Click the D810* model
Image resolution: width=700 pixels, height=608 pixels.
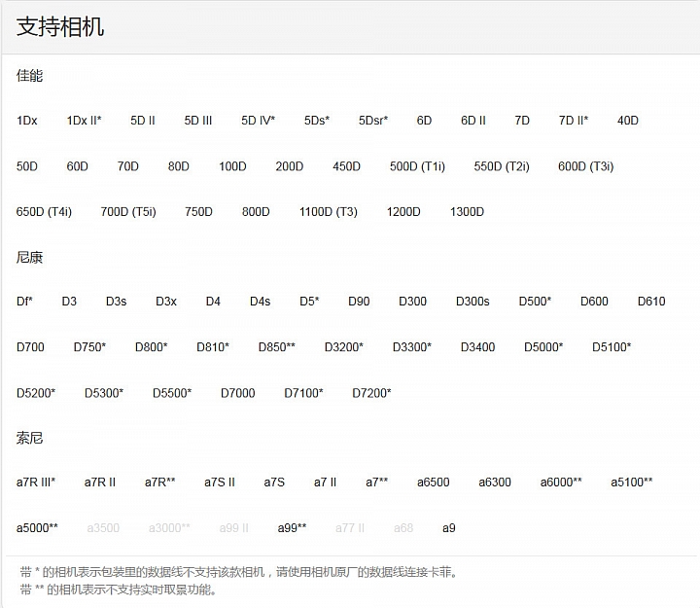[213, 347]
